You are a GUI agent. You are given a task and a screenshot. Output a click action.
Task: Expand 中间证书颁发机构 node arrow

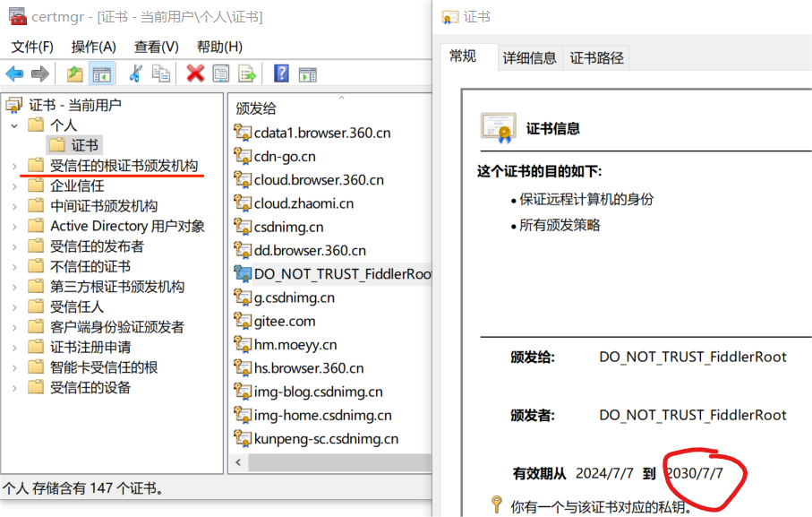(14, 206)
